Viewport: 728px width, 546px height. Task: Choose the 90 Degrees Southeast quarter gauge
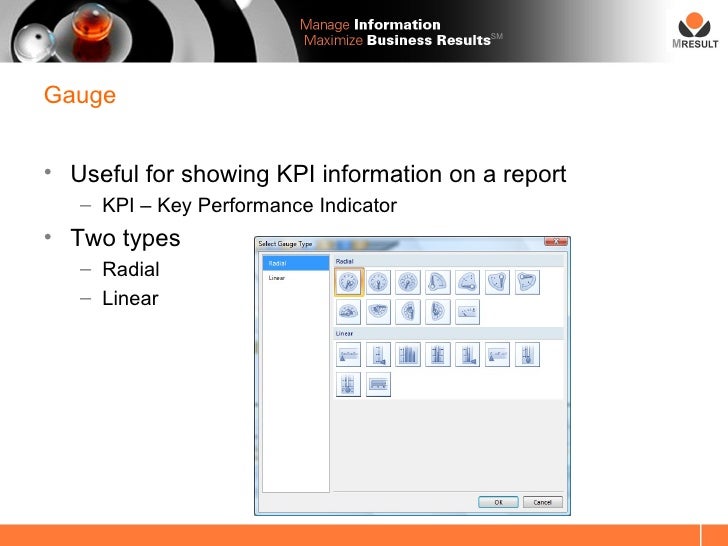point(527,282)
